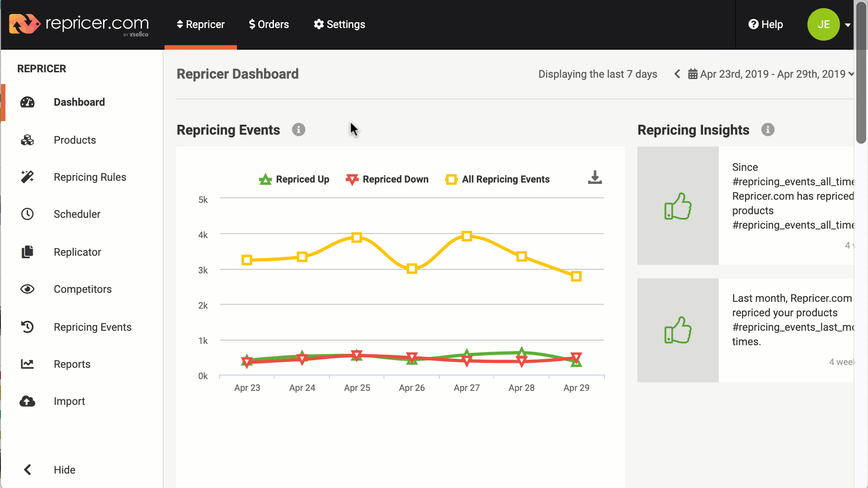Image resolution: width=868 pixels, height=488 pixels.
Task: Click the thumbs-up icon on Last month insight
Action: tap(678, 330)
